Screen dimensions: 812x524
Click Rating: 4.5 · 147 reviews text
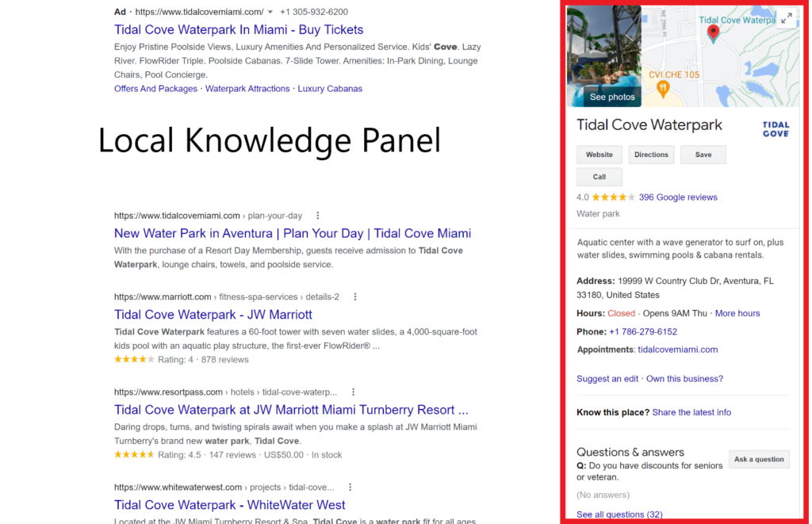[207, 454]
